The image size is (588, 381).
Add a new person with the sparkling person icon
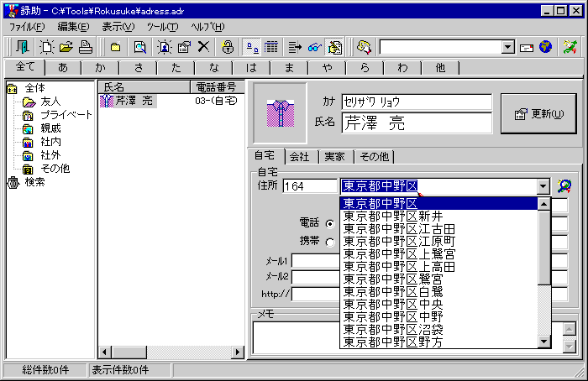pyautogui.click(x=165, y=47)
